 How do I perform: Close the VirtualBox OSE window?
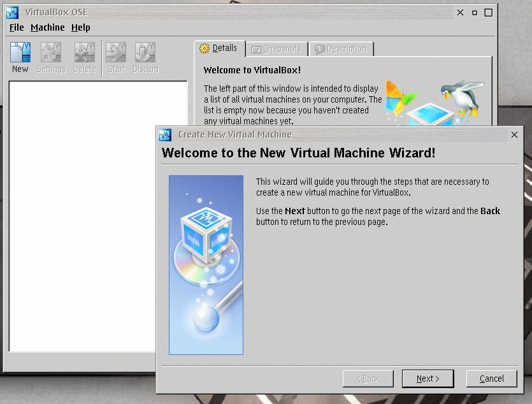[x=460, y=13]
